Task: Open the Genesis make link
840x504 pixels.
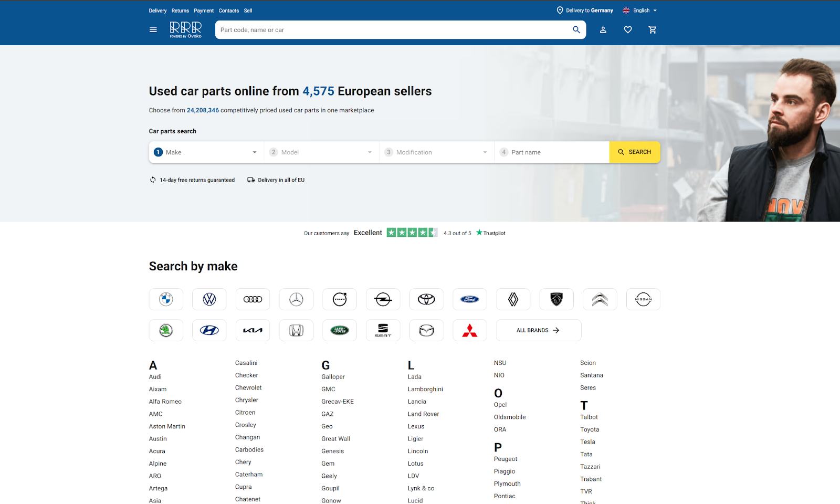Action: 333,451
